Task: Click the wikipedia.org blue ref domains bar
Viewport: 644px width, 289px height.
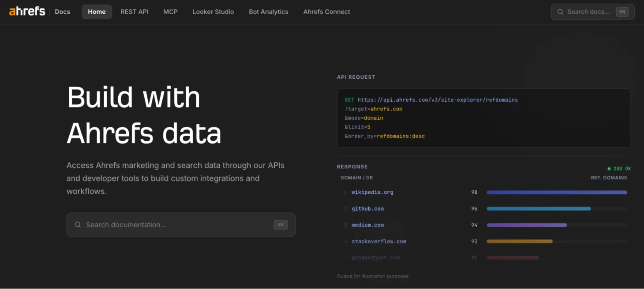Action: pyautogui.click(x=557, y=192)
